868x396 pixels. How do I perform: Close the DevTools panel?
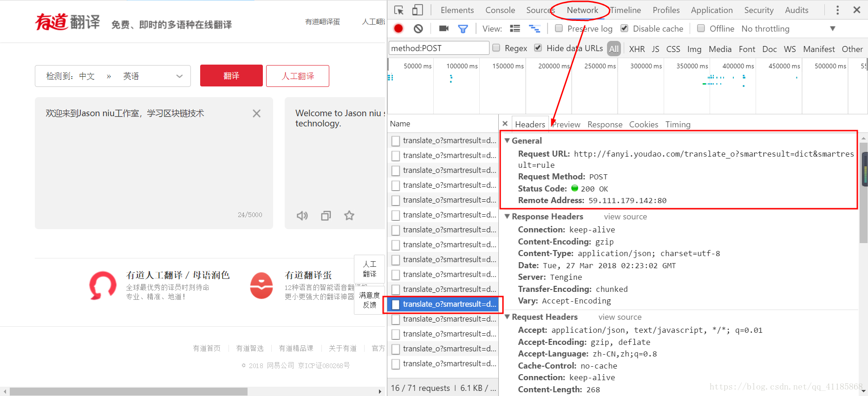coord(857,10)
